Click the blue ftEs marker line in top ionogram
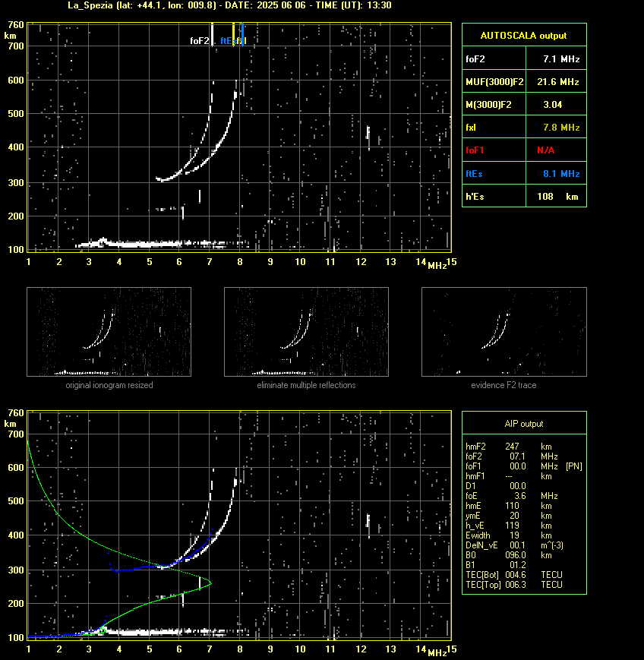Viewport: 644px width, 660px height. coord(243,33)
